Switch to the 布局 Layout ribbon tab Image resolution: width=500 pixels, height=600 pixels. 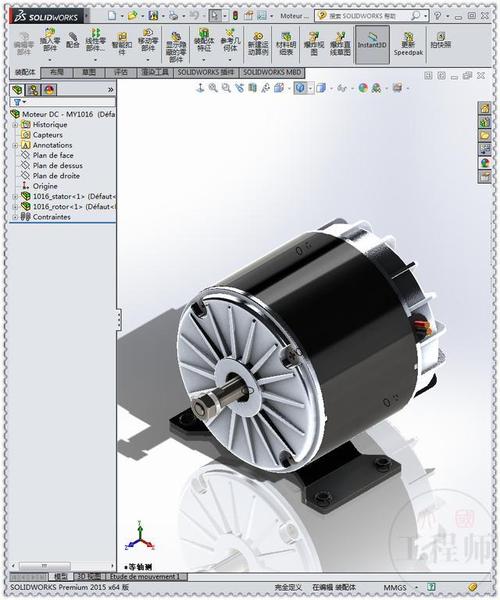click(x=57, y=72)
